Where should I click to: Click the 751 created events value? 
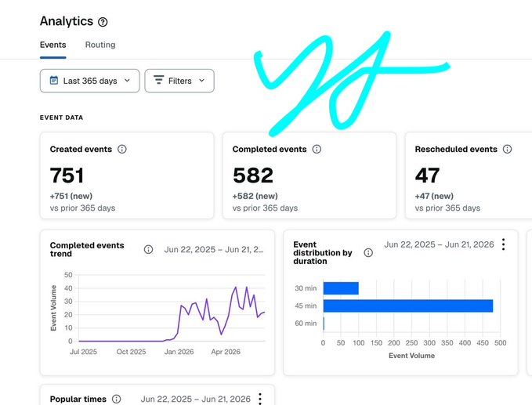point(67,175)
